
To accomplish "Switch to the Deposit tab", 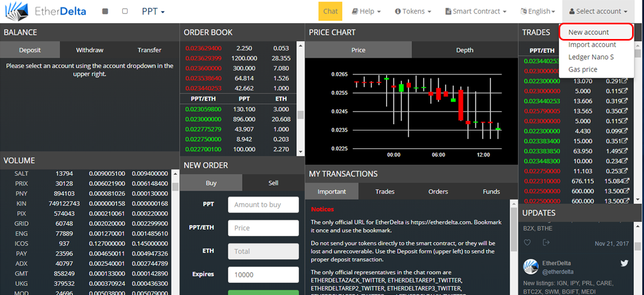I will 30,50.
